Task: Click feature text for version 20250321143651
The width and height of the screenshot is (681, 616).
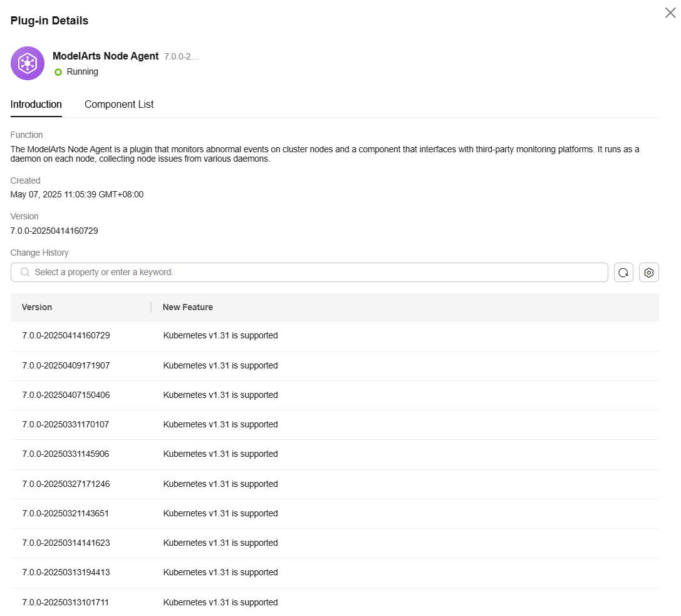Action: point(221,514)
